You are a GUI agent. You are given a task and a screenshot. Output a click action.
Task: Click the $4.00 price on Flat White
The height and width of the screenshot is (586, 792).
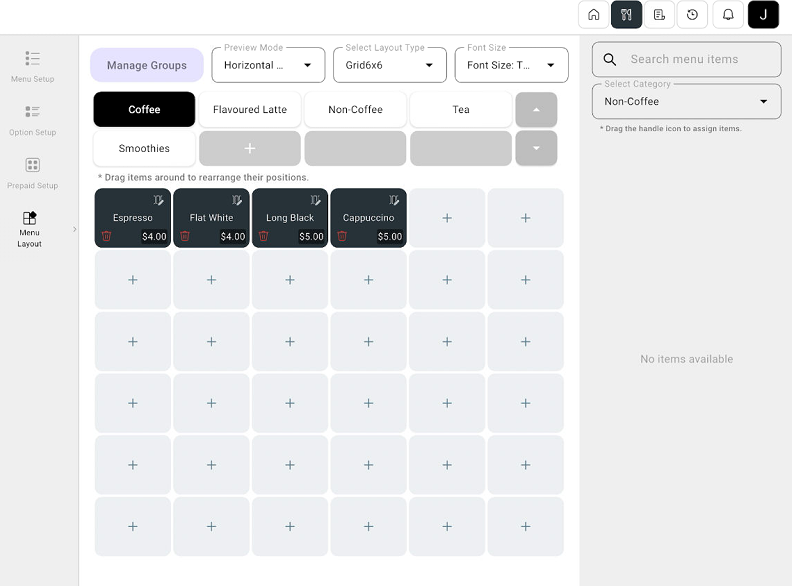tap(233, 236)
